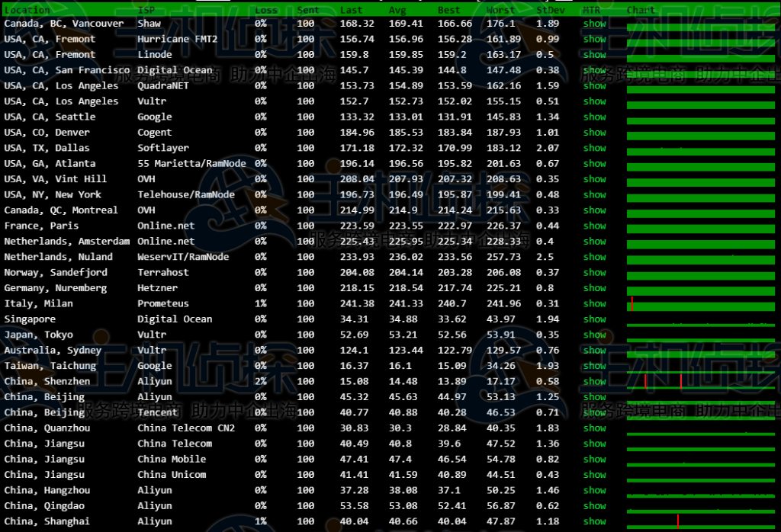The width and height of the screenshot is (781, 532).
Task: Show MTR for France Paris Online.net
Action: (595, 226)
